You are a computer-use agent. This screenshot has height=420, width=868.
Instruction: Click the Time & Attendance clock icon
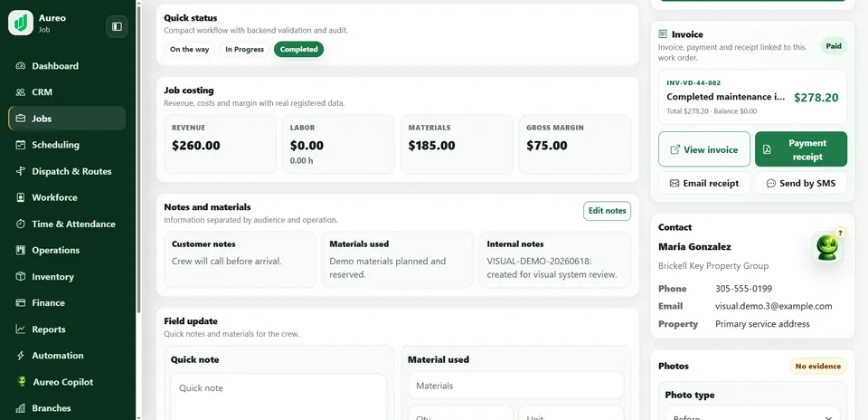21,224
